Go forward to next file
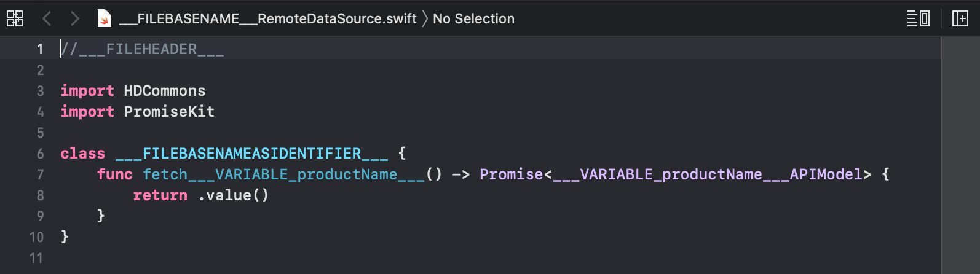The height and width of the screenshot is (274, 980). pos(74,18)
